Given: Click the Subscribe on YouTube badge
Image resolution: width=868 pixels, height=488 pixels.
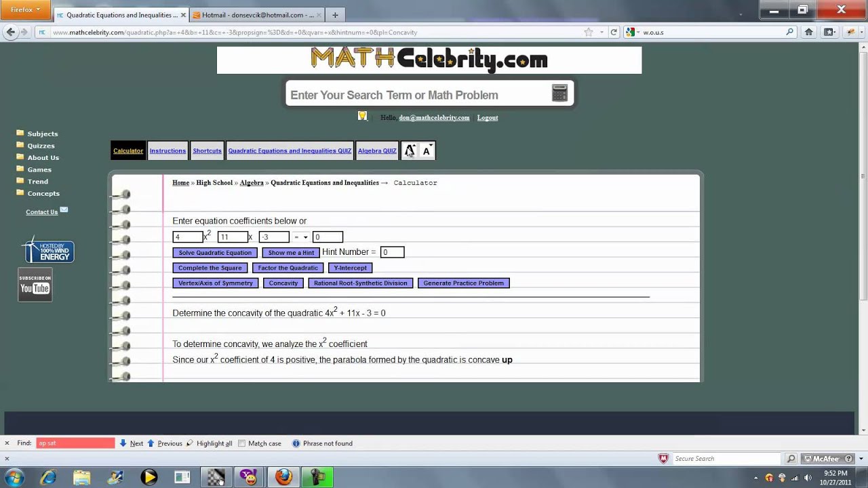Looking at the screenshot, I should point(35,285).
